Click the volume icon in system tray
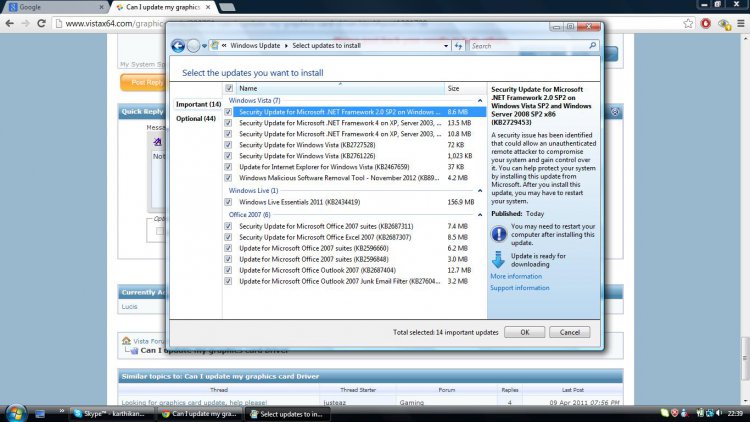Screen dimensions: 750x422 coord(719,413)
